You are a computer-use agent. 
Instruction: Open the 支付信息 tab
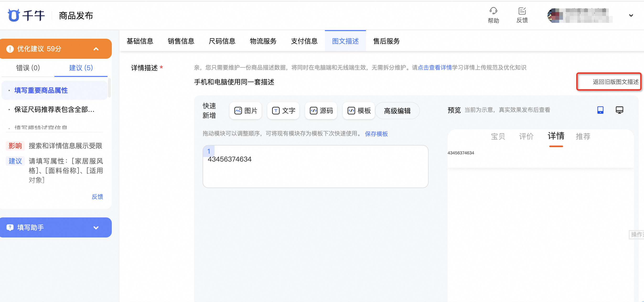point(304,41)
